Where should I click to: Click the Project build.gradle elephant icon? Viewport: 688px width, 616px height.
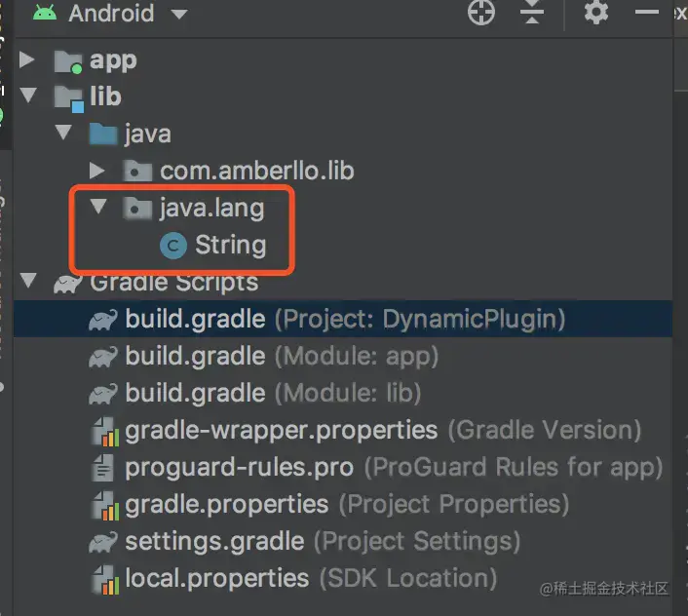coord(103,320)
